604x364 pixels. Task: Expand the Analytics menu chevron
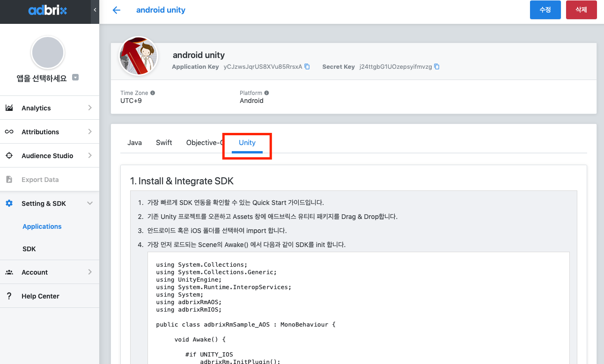coord(90,108)
